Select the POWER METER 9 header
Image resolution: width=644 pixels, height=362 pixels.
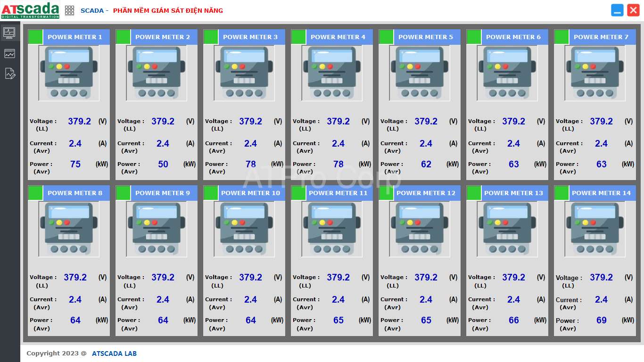click(x=162, y=193)
